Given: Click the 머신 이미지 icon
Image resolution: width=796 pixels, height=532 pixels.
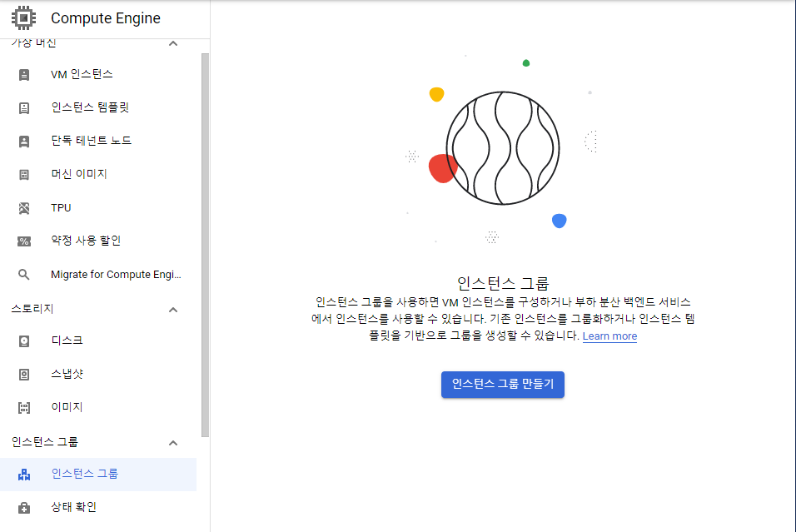Looking at the screenshot, I should pos(24,175).
